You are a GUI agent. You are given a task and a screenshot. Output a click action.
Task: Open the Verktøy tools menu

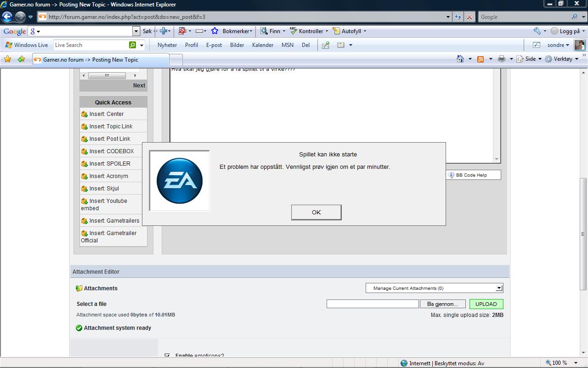(561, 59)
